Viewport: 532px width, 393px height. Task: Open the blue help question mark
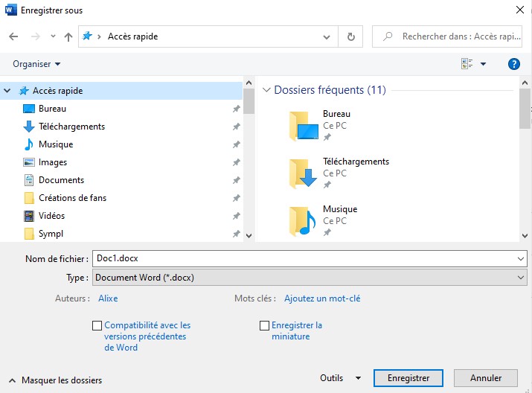513,64
